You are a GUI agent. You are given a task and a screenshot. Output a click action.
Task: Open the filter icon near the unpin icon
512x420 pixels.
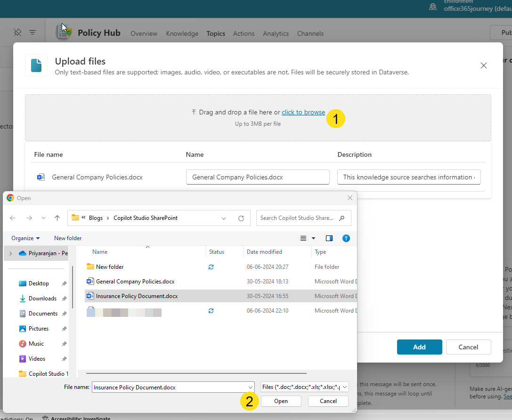pos(32,32)
